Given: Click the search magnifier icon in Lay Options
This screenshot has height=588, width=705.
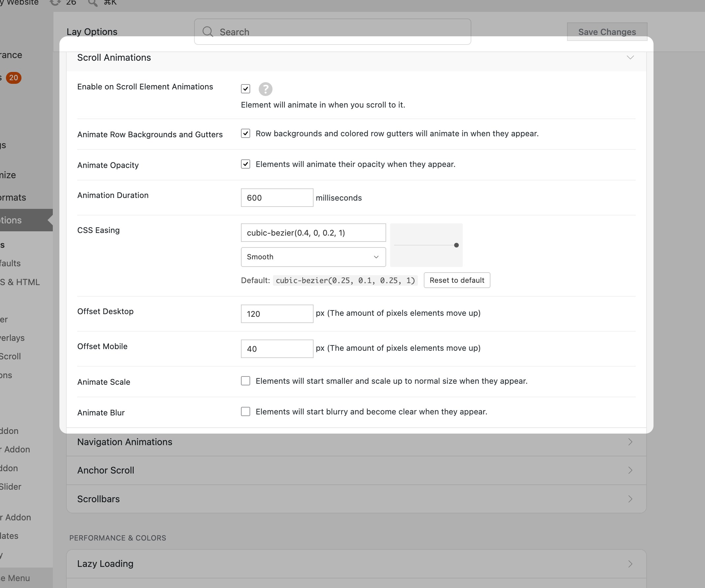Looking at the screenshot, I should (208, 32).
